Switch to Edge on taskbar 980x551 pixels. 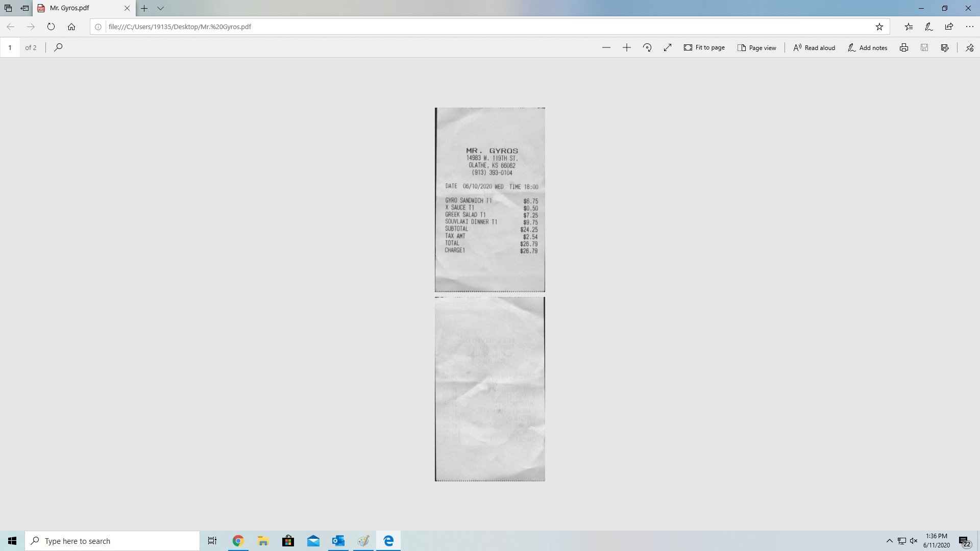tap(388, 541)
